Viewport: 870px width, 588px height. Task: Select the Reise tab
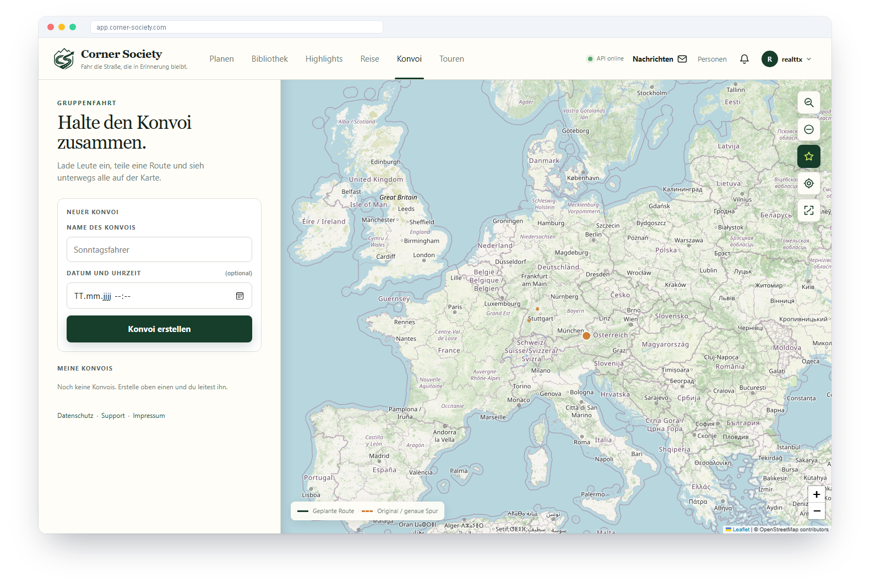click(369, 59)
